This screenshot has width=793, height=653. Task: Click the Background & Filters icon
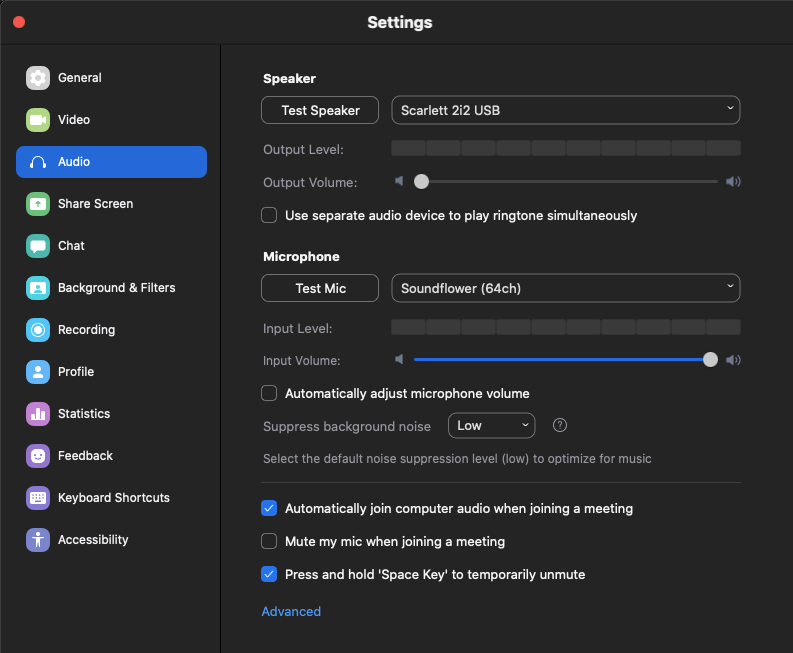pos(38,288)
